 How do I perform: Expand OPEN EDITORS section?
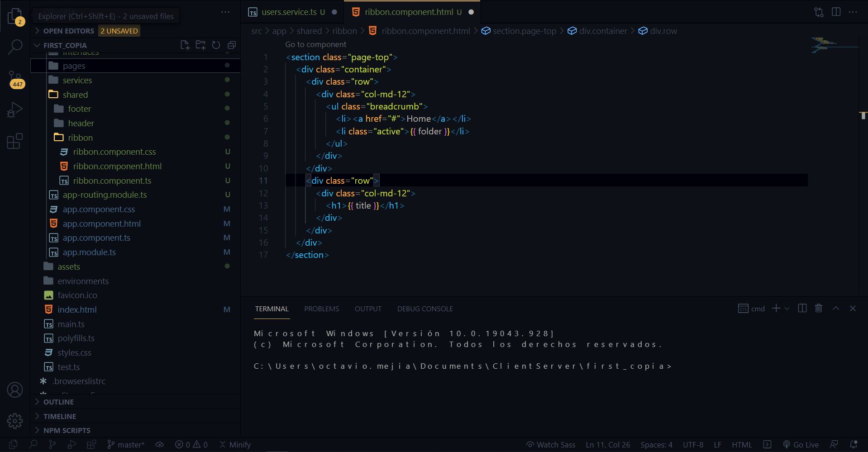click(135, 31)
